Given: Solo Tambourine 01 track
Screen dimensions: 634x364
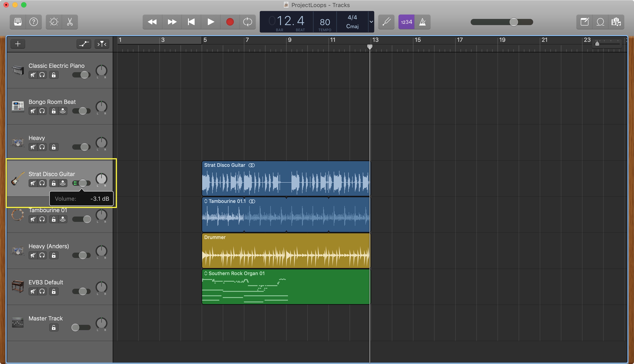Looking at the screenshot, I should coord(42,219).
